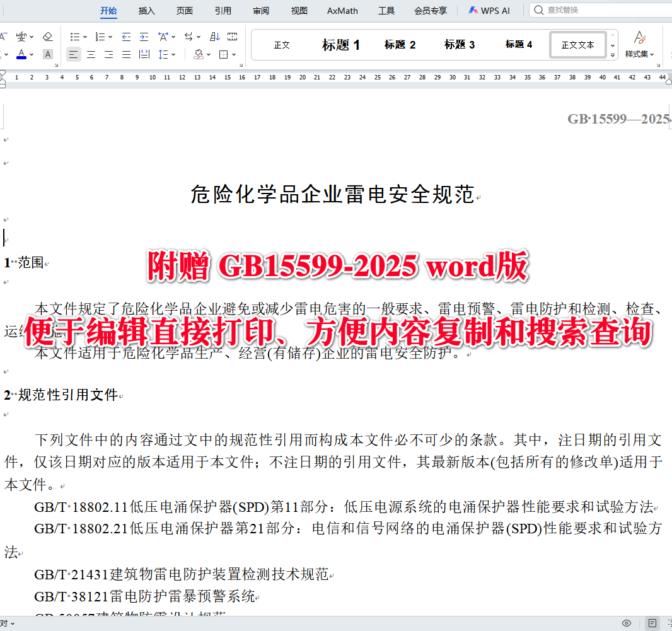This screenshot has width=672, height=631.
Task: Increase paragraph indent
Action: (x=144, y=36)
